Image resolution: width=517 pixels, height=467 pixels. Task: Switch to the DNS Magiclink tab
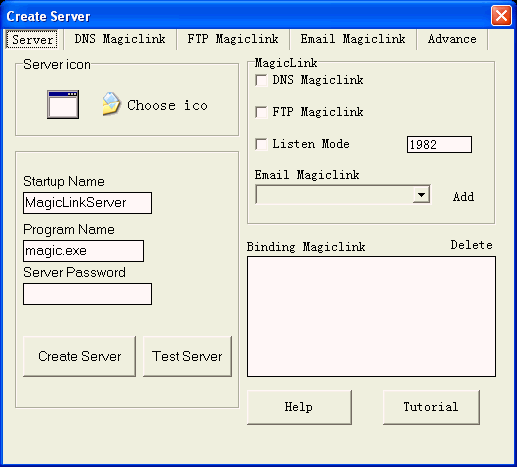[120, 39]
